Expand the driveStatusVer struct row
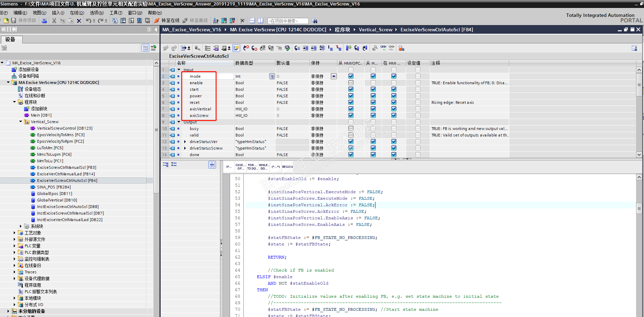This screenshot has height=317, width=644. (185, 142)
